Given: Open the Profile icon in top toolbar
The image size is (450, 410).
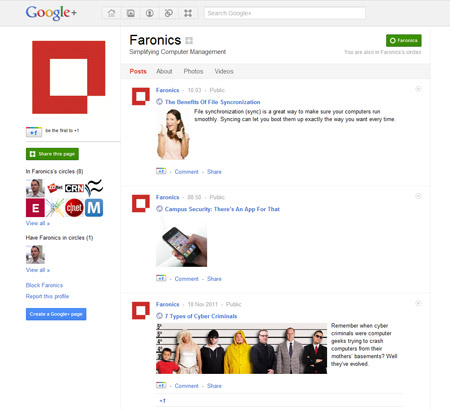Looking at the screenshot, I should tap(150, 13).
